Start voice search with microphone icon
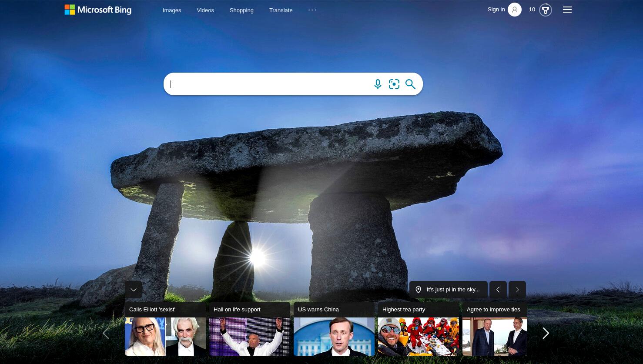Viewport: 643px width, 364px height. [378, 84]
